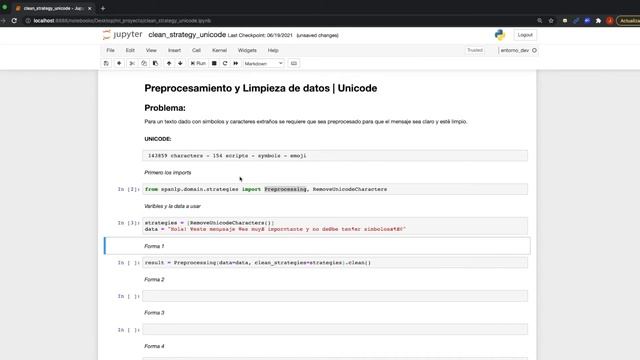This screenshot has width=640, height=360.
Task: Click the Logout button
Action: point(525,35)
